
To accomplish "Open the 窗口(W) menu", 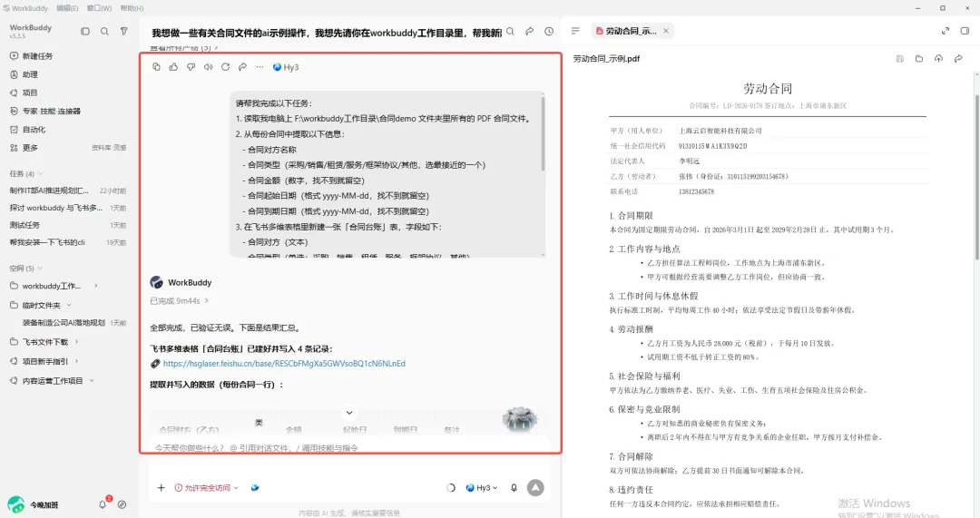I will click(x=99, y=8).
